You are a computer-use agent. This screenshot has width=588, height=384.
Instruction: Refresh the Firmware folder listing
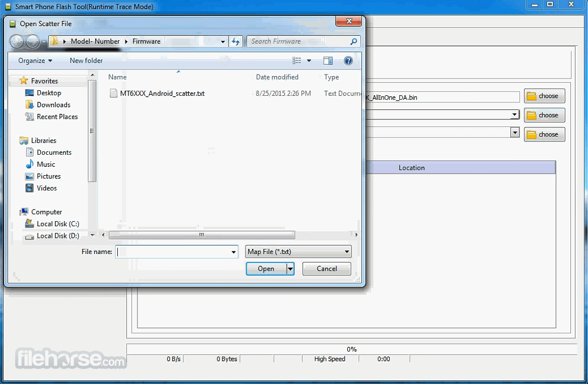pyautogui.click(x=236, y=41)
